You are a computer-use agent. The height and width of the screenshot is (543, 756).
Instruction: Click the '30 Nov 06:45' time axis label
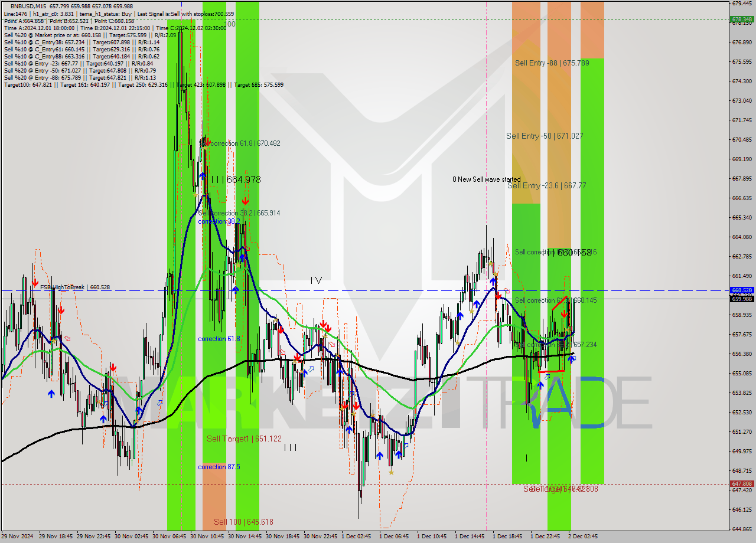169,537
